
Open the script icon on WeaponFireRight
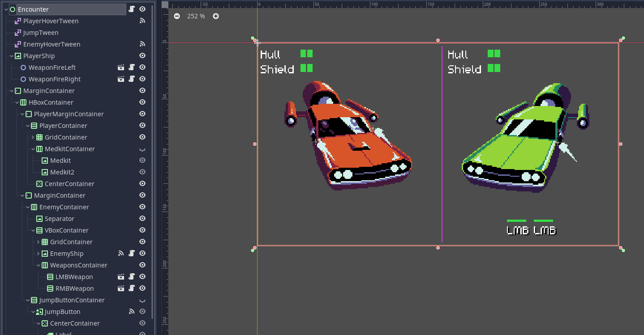132,79
